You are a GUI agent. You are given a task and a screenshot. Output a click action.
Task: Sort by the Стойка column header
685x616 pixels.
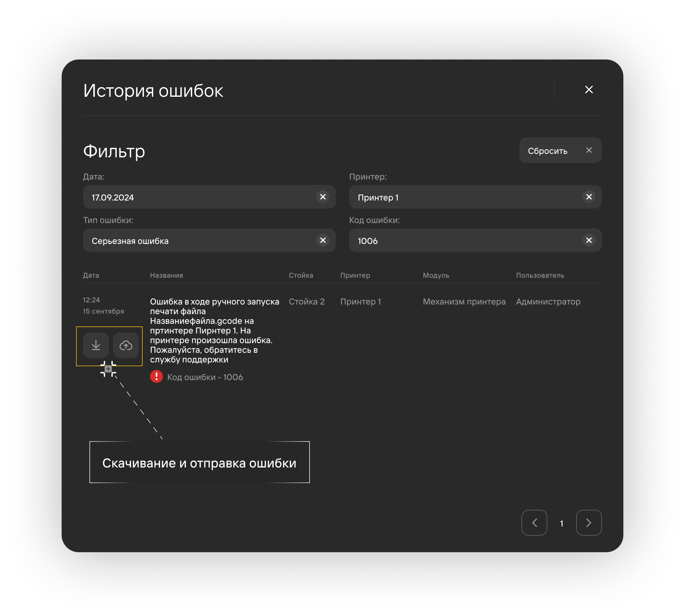click(x=301, y=275)
